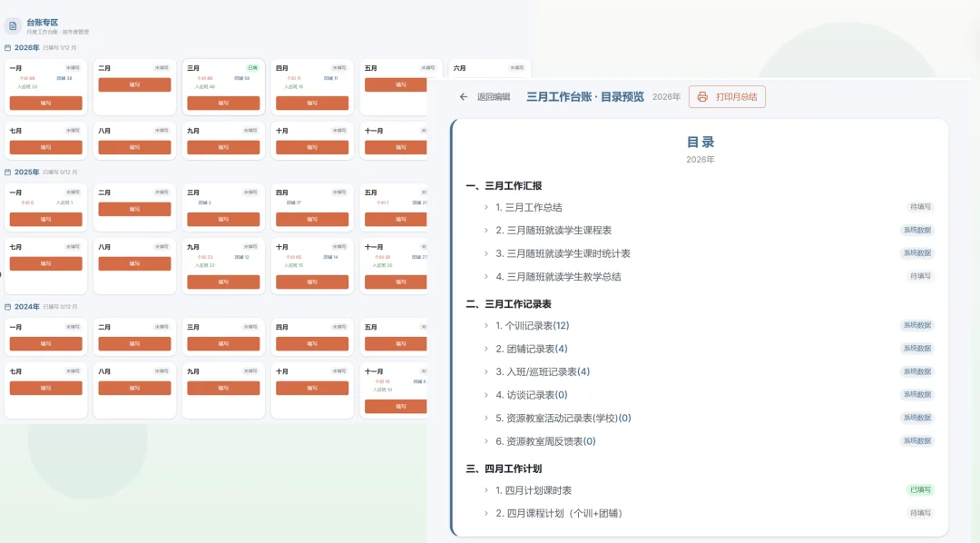980x543 pixels.
Task: Click the calendar icon next to 2025年
Action: pos(7,172)
